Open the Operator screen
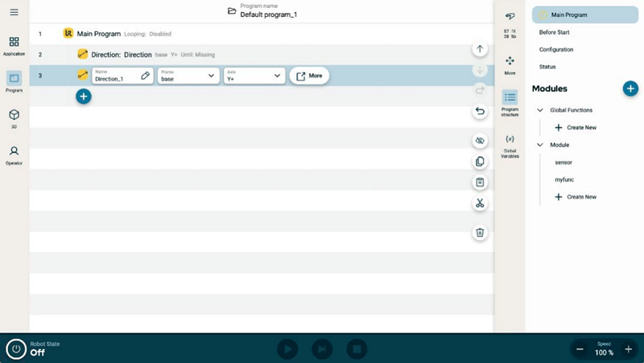 point(14,155)
